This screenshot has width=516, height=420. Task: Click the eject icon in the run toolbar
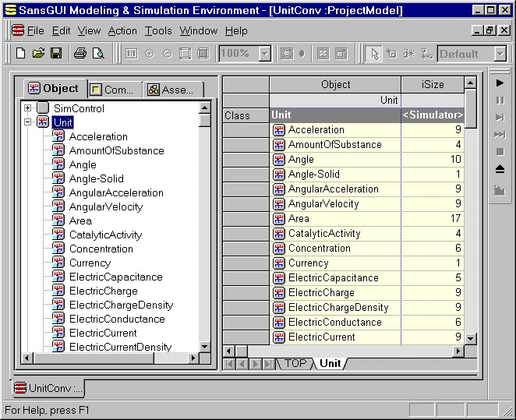(500, 169)
